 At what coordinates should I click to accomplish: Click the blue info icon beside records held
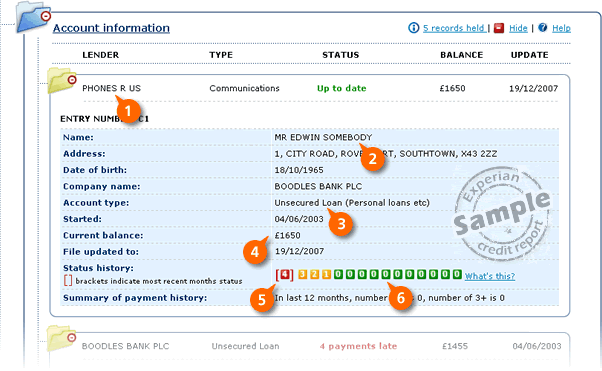[413, 28]
